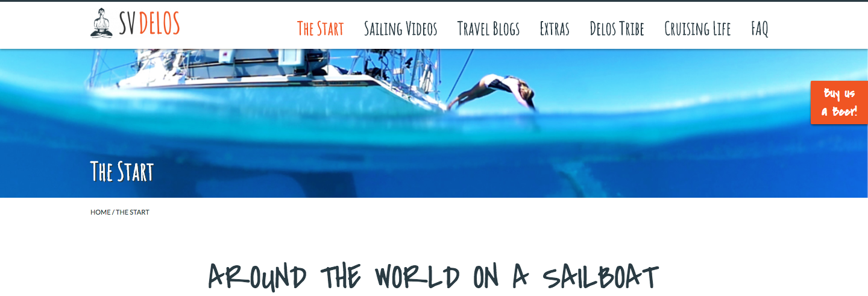Click the orange DELOS logo text

[159, 24]
